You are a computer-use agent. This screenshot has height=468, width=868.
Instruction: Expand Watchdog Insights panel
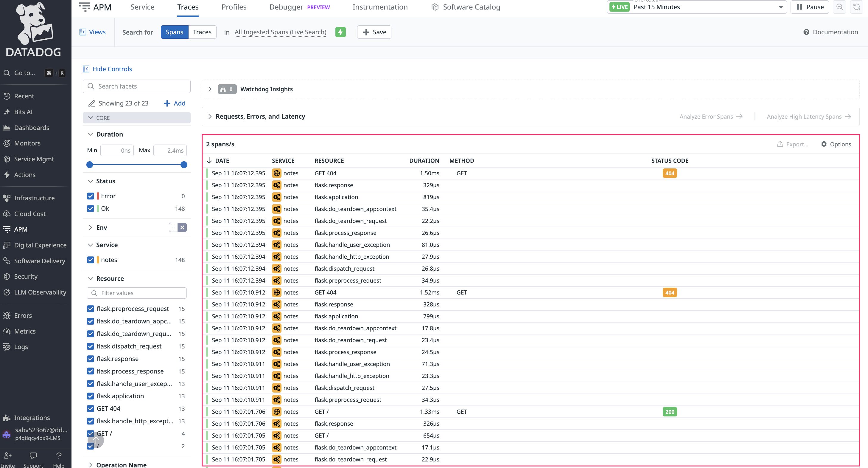pyautogui.click(x=210, y=89)
